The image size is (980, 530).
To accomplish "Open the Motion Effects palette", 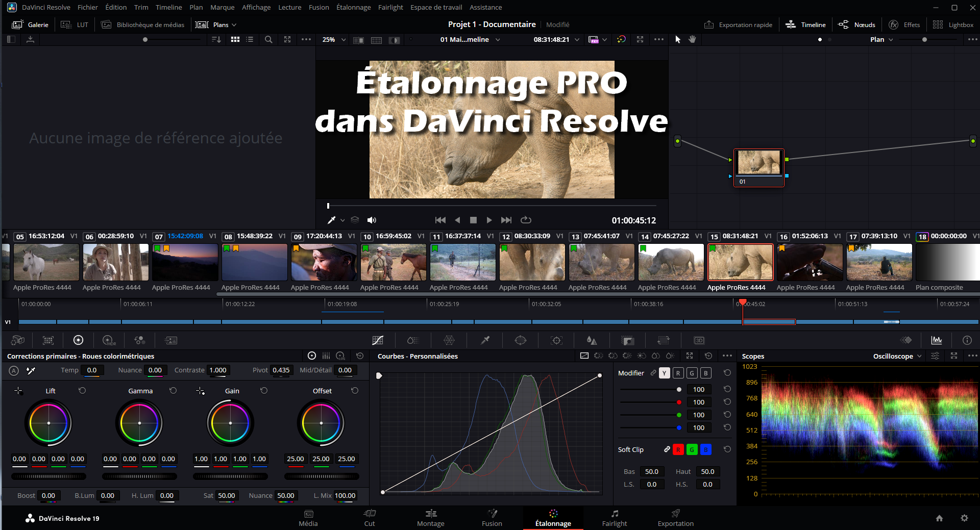I will point(171,340).
